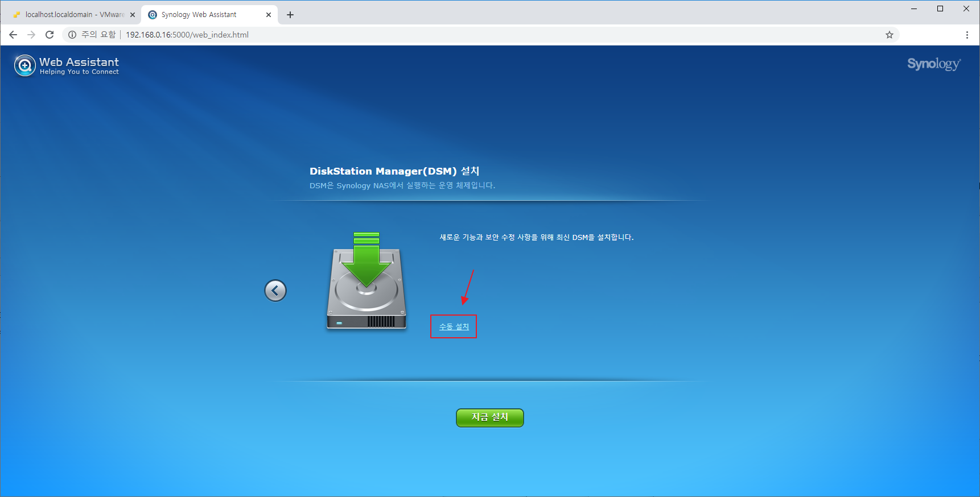The width and height of the screenshot is (980, 497).
Task: Click the browser forward arrow
Action: [31, 35]
